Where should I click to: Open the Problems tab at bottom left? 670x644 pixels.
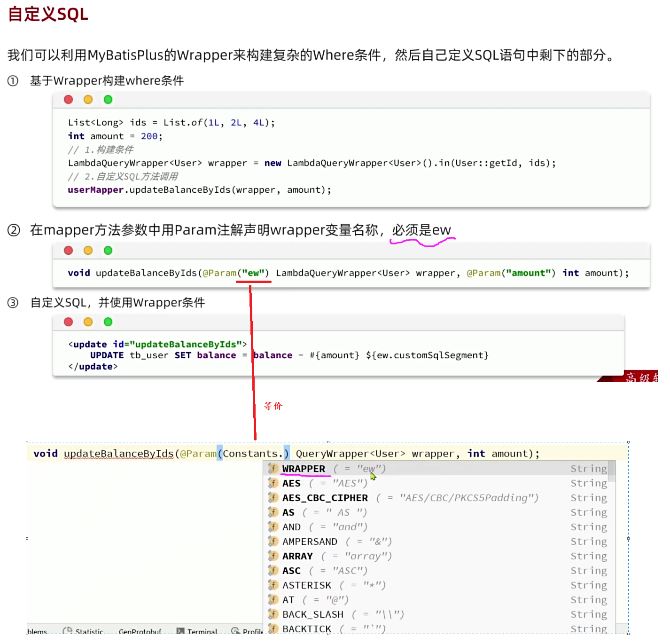tap(38, 631)
